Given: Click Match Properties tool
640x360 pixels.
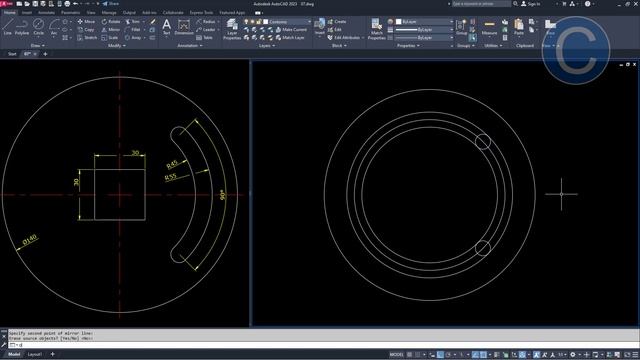Looking at the screenshot, I should tap(376, 29).
